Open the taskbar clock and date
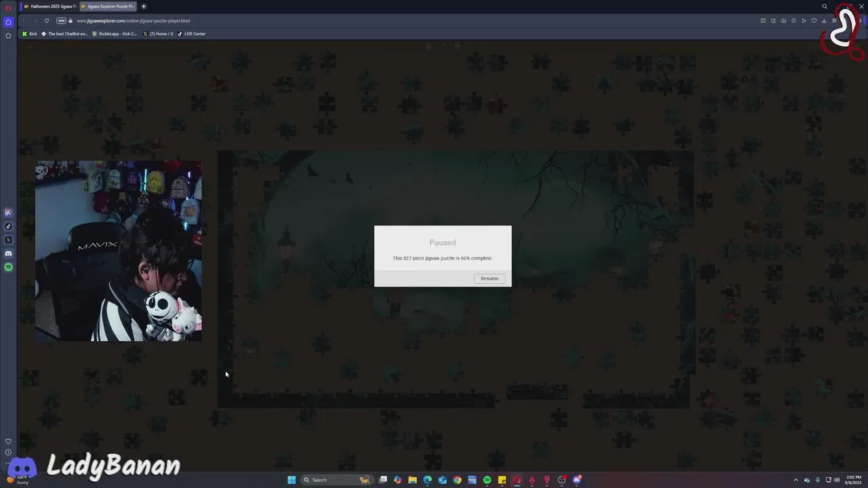The image size is (868, 488). click(853, 480)
